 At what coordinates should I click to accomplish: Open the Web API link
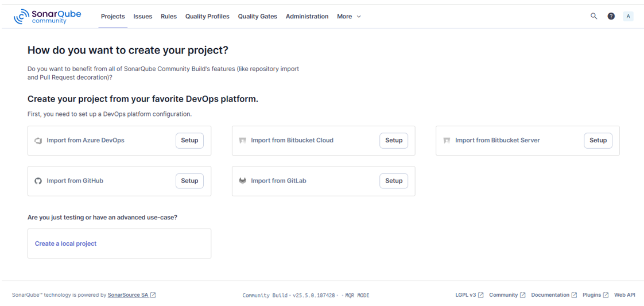(624, 295)
